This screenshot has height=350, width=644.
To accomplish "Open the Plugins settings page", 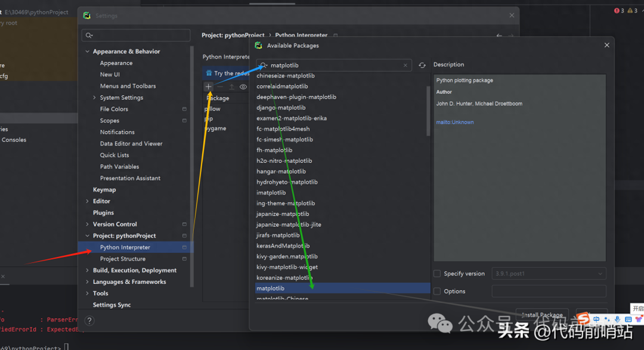I will point(103,213).
